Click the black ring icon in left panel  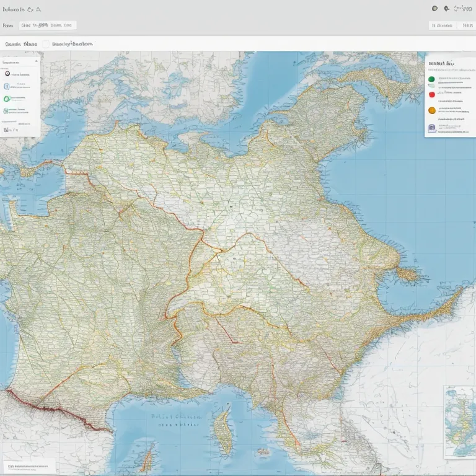[7, 73]
